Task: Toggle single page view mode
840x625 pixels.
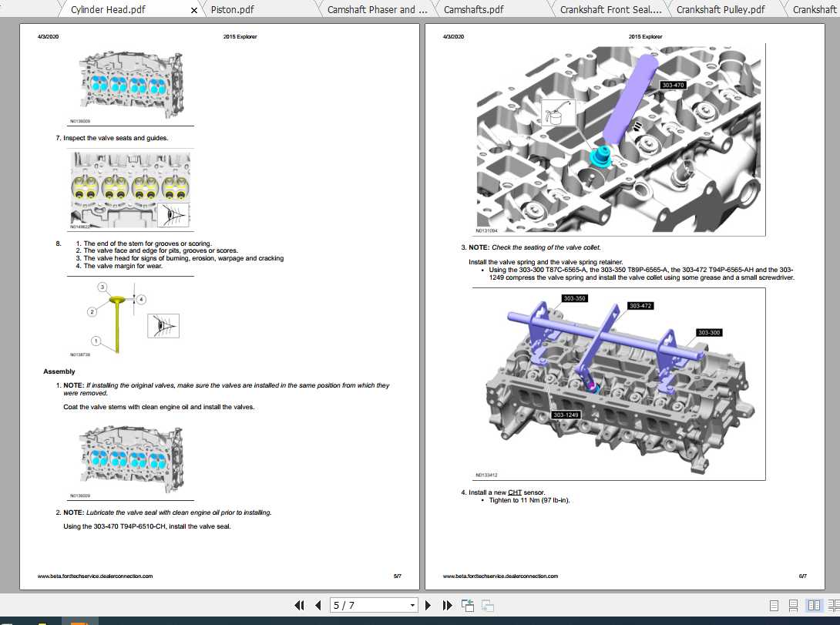Action: point(773,606)
